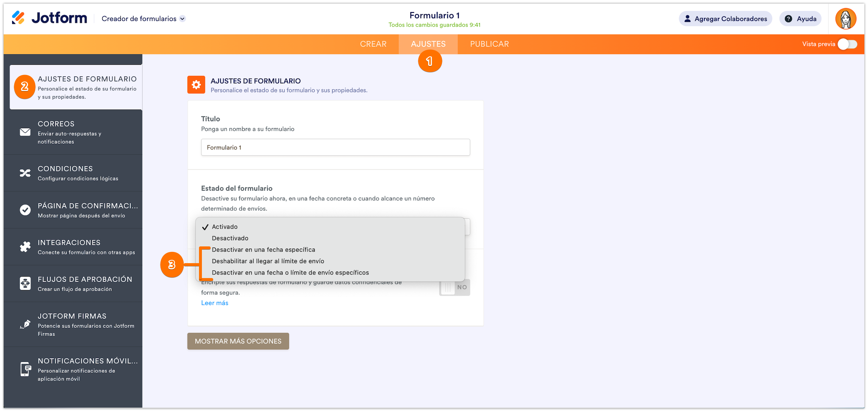Click the Título input field

click(x=335, y=147)
